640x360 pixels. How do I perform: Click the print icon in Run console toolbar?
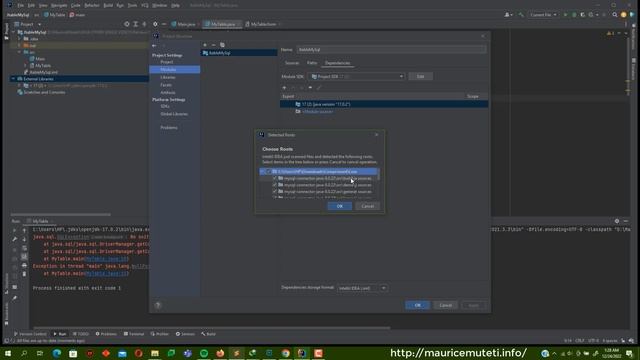(24, 265)
